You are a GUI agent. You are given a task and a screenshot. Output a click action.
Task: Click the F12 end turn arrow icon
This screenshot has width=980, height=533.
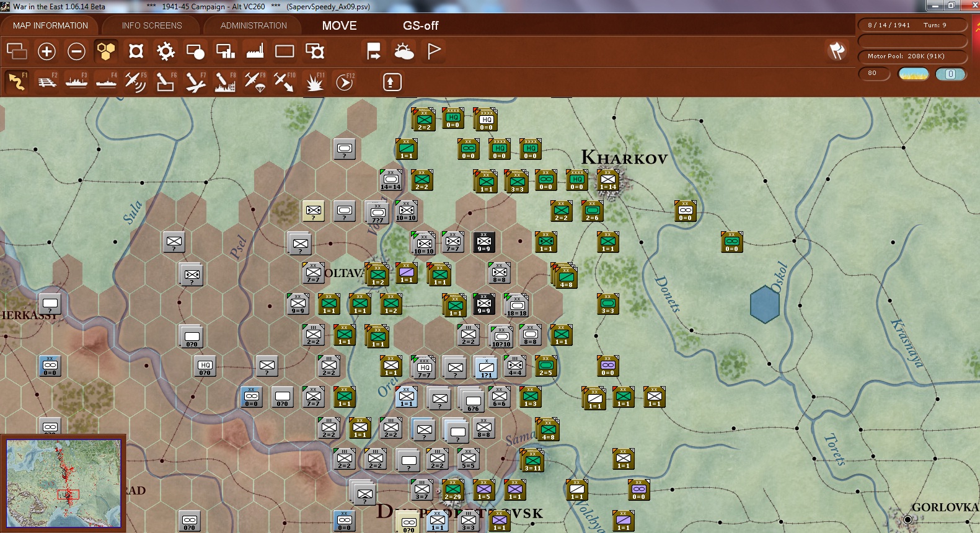tap(344, 82)
